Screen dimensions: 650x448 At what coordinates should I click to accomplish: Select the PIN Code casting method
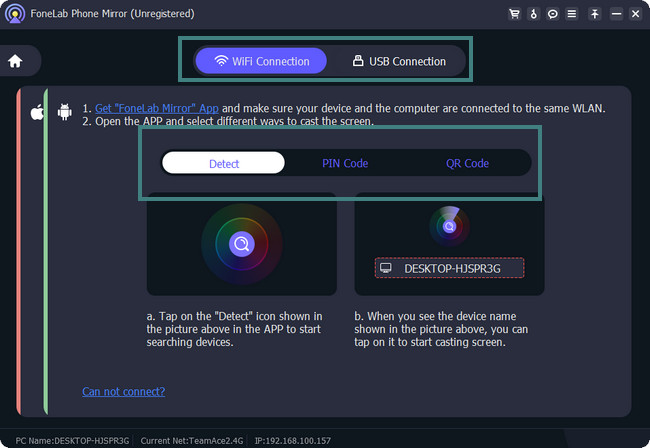[345, 163]
